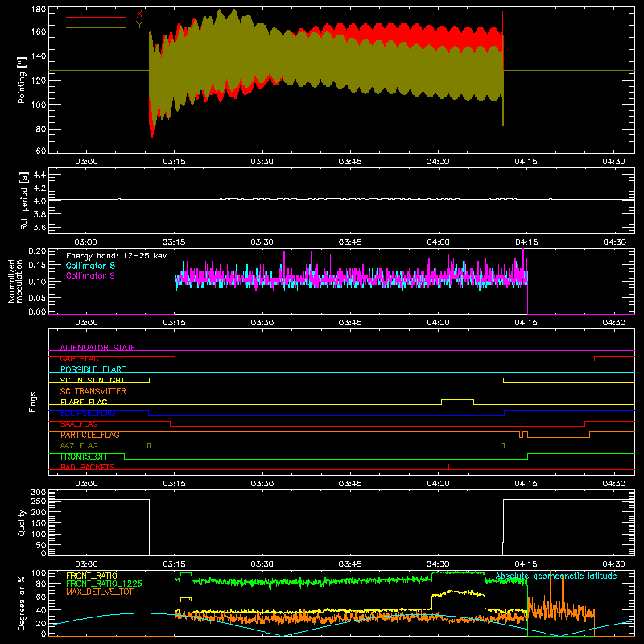The image size is (644, 644).
Task: Click the red X legend line
Action: 96,17
